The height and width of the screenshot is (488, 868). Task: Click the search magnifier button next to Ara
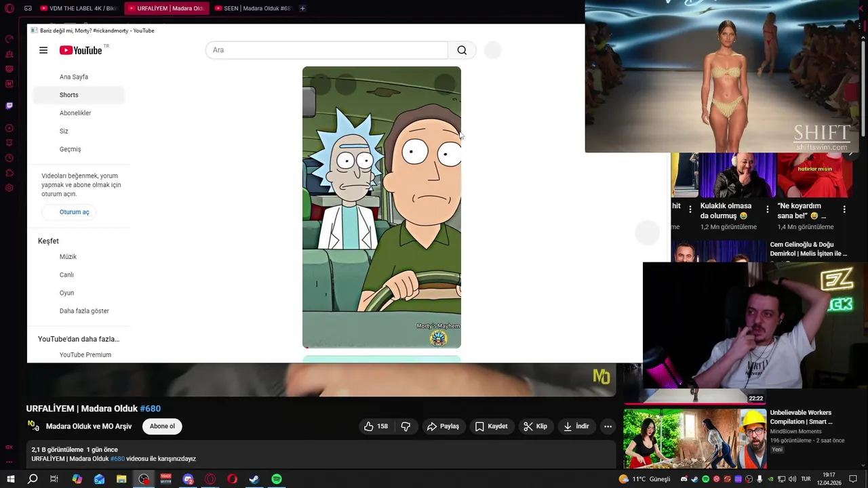(x=462, y=50)
